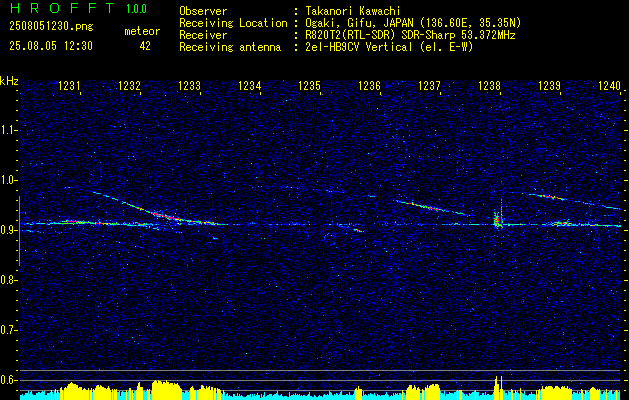Click the 1.0 kHz axis label

coord(9,180)
